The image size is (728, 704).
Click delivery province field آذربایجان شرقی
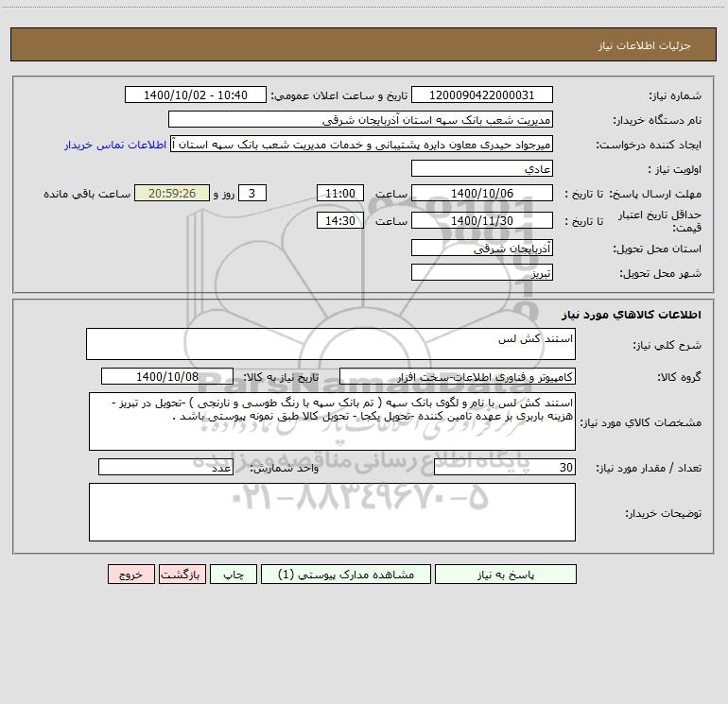[x=482, y=248]
